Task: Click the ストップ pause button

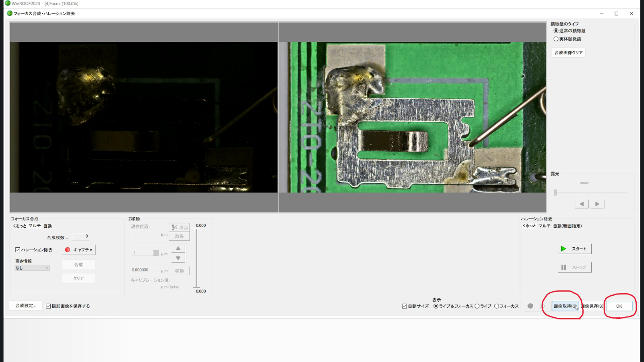Action: [574, 267]
